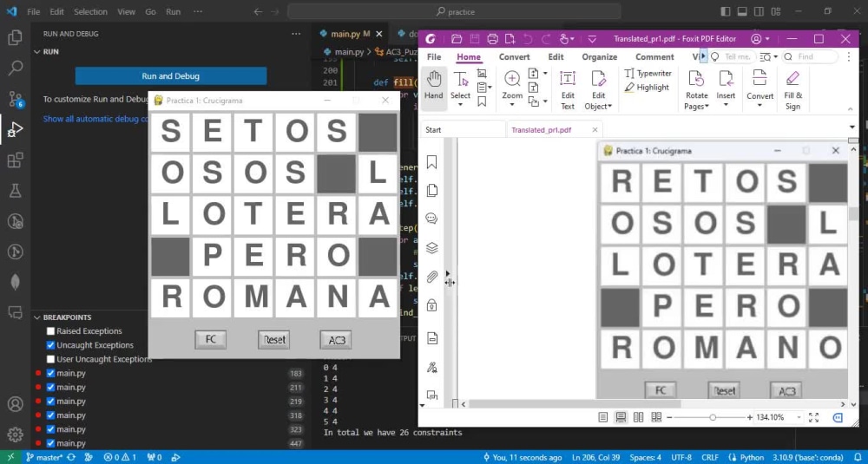Click AC3 button in left Crucigrama window
Viewport: 868px width, 464px height.
tap(336, 340)
